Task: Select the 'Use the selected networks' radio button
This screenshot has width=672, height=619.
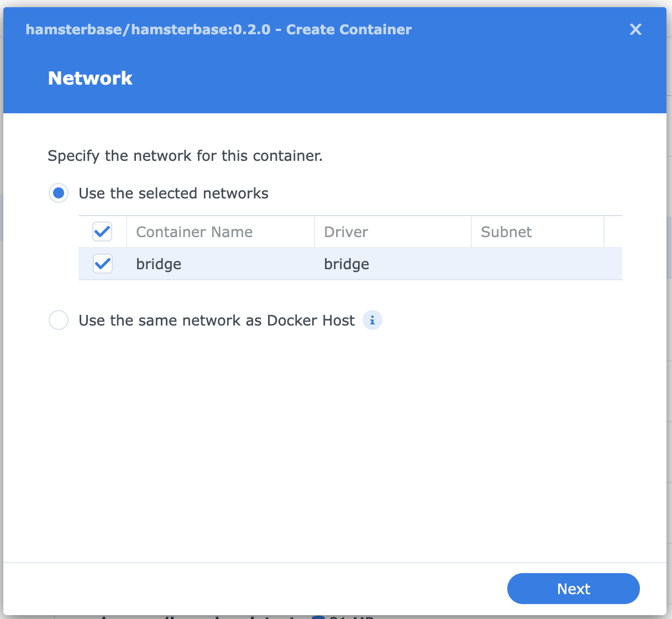Action: 59,193
